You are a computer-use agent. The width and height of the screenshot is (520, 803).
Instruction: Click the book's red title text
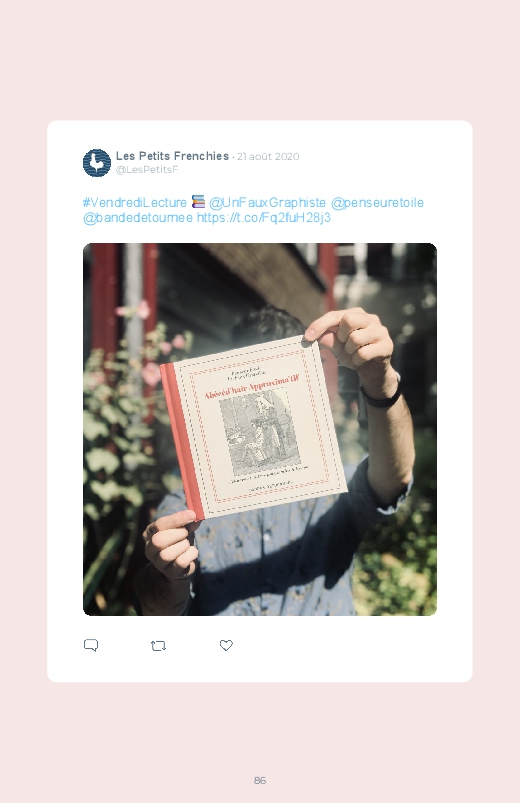pyautogui.click(x=252, y=387)
